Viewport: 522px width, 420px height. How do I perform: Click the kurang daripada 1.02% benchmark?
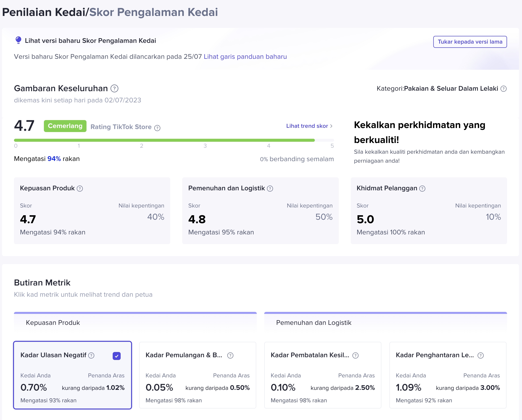93,388
